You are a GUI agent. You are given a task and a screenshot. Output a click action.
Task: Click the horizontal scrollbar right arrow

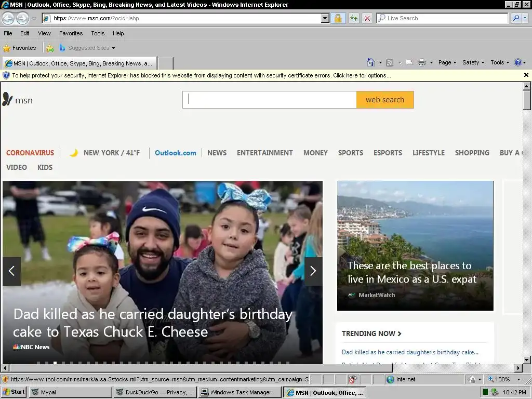[x=518, y=368]
